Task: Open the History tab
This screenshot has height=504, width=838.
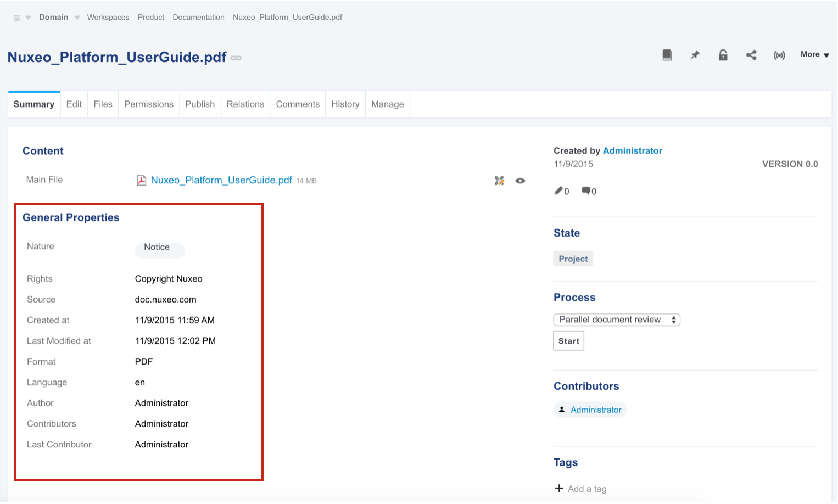Action: click(345, 104)
